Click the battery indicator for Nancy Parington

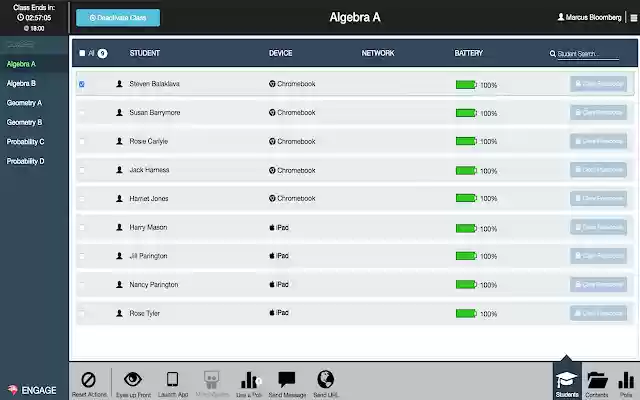466,284
